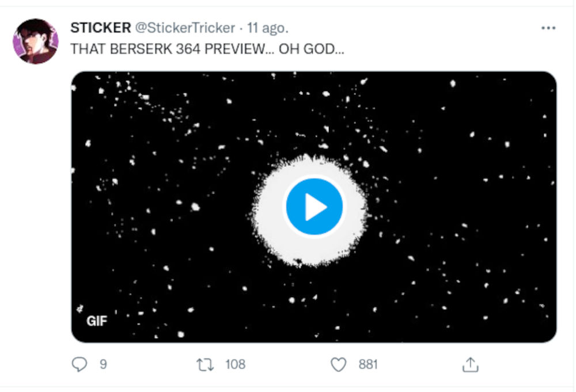
Task: Click the STICKER display name
Action: coord(101,28)
